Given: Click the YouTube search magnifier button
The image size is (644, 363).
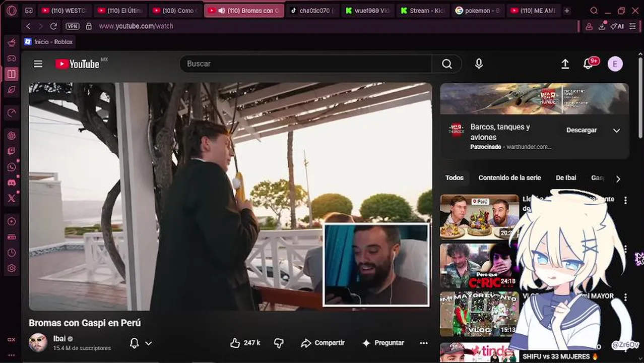Looking at the screenshot, I should point(447,64).
